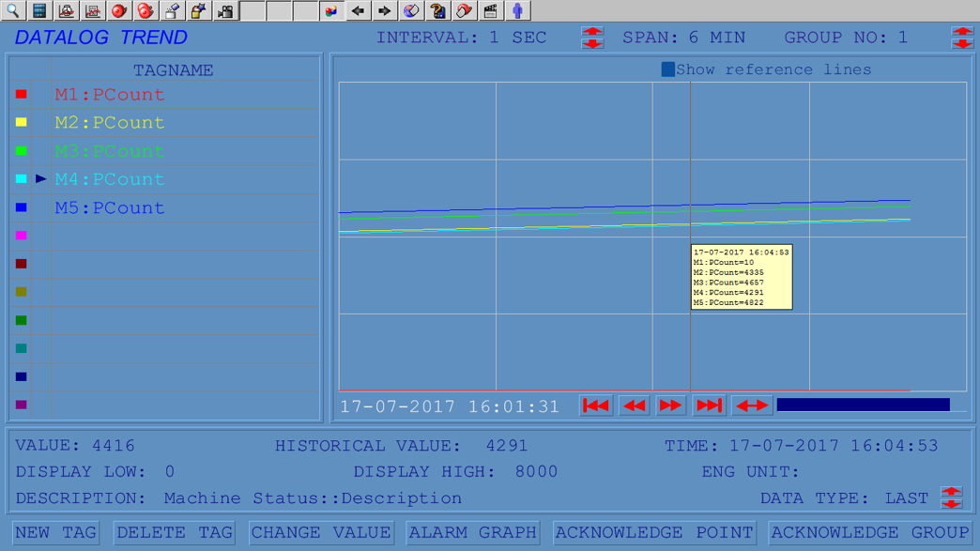Click the cyan swatch beside M4:PCount
This screenshot has height=551, width=980.
22,178
